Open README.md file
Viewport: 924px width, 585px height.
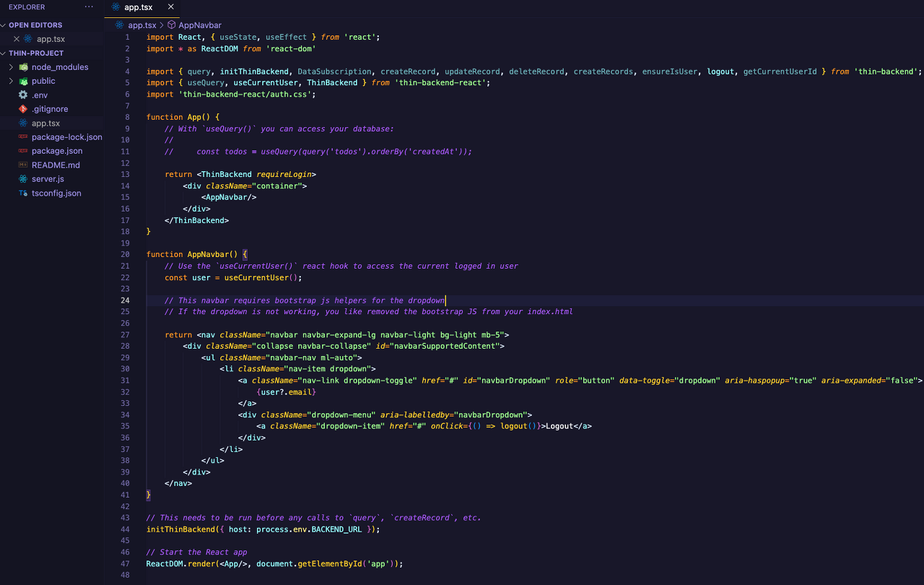point(56,165)
